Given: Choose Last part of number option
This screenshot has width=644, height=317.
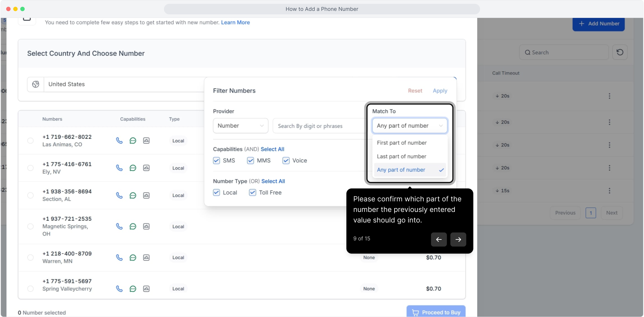Looking at the screenshot, I should click(x=410, y=156).
